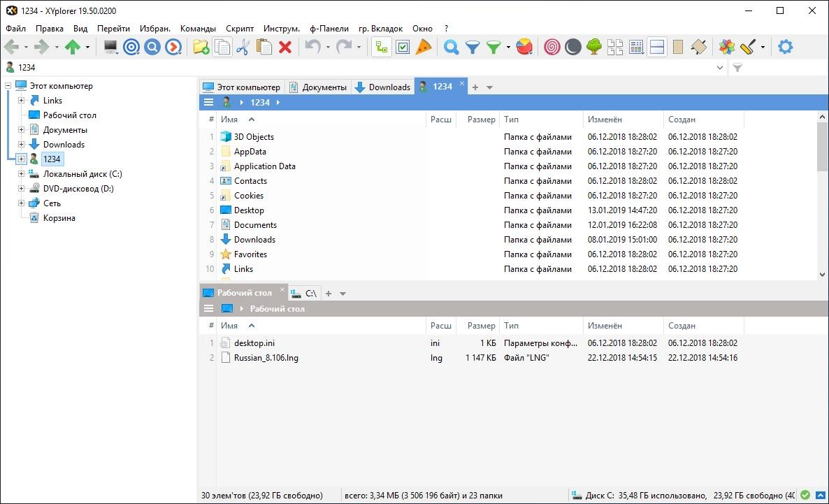
Task: Click the Paste clipboard icon
Action: click(264, 47)
